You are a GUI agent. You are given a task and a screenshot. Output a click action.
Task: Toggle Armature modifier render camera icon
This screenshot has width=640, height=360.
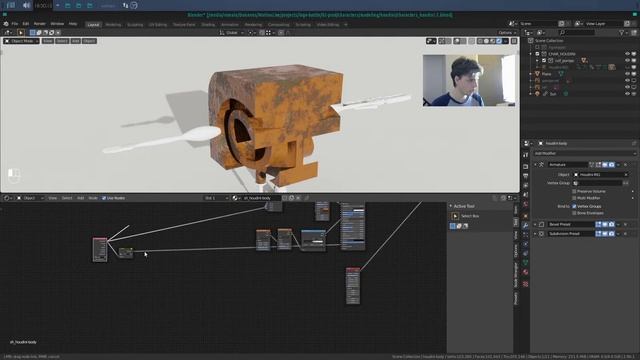coord(611,164)
